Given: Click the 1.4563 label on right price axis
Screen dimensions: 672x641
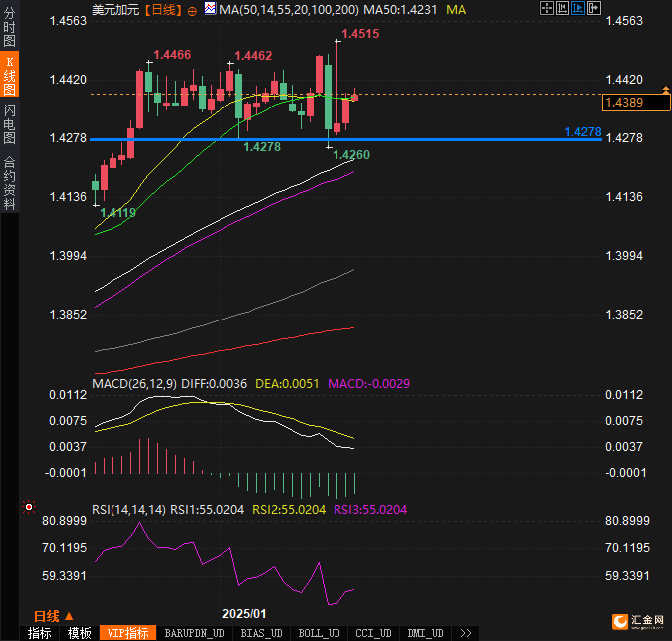Looking at the screenshot, I should tap(624, 20).
